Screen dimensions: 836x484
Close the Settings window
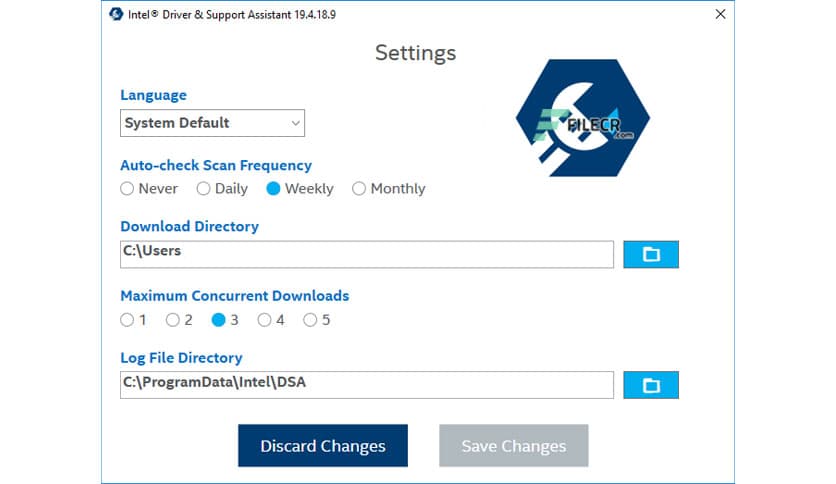[x=720, y=14]
